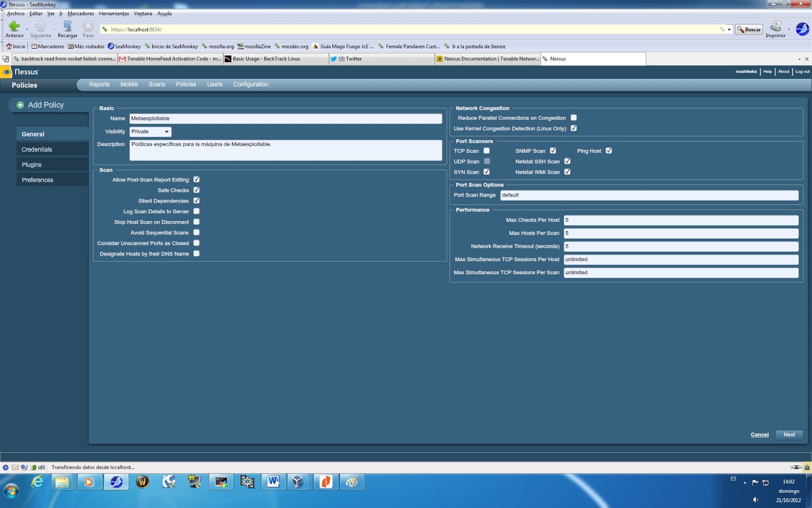Screen dimensions: 812x508
Task: Enable Log Scan Details to Server
Action: point(196,211)
